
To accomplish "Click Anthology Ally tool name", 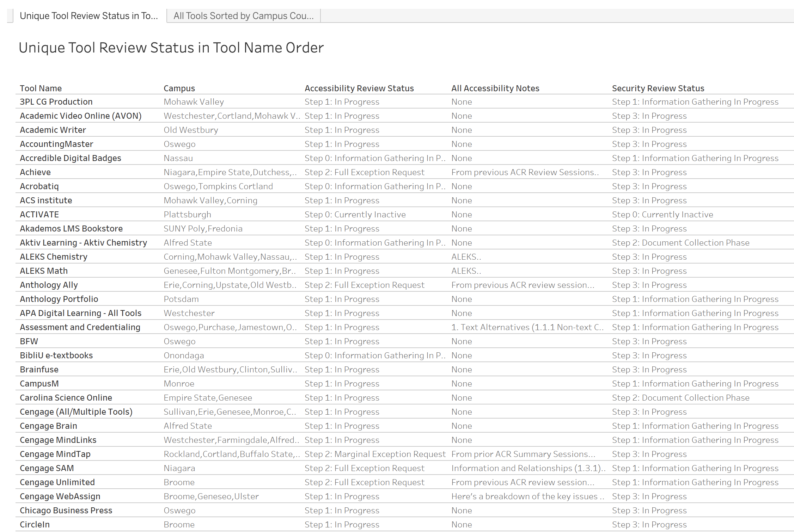I will (49, 285).
